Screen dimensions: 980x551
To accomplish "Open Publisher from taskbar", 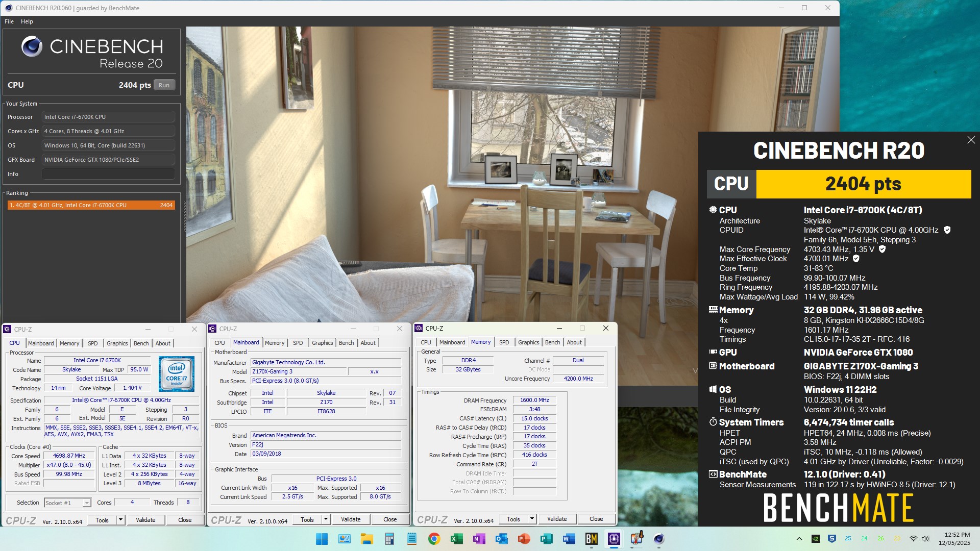I will click(x=546, y=539).
